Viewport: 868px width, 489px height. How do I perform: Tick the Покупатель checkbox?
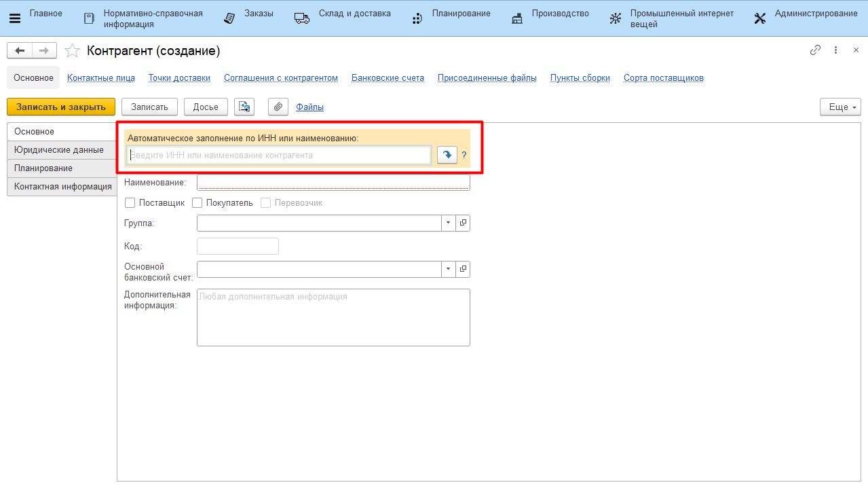(197, 202)
